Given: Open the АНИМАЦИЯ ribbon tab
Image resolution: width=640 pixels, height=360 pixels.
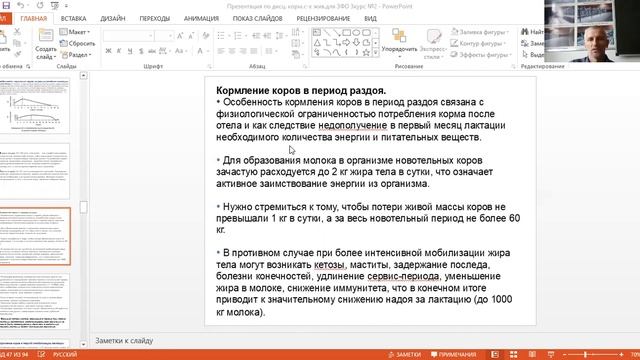Looking at the screenshot, I should click(x=201, y=18).
